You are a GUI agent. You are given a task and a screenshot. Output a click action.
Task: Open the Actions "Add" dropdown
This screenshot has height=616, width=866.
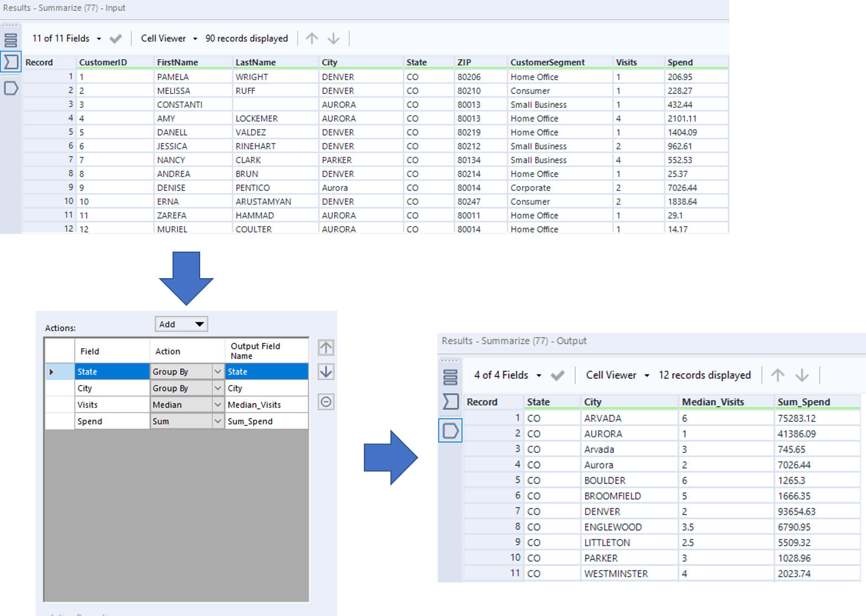click(181, 324)
